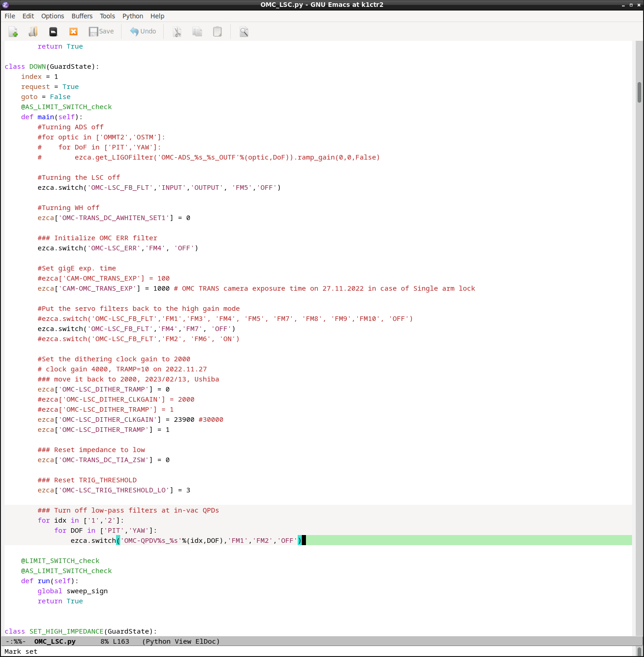Viewport: 644px width, 657px height.
Task: Click '### Reset impedance to low' comment
Action: [91, 450]
